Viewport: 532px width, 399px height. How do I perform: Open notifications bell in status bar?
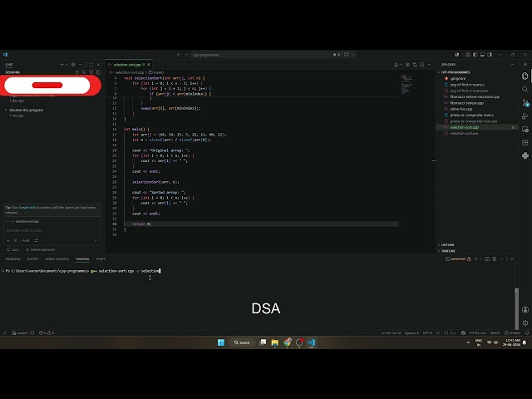[x=527, y=332]
